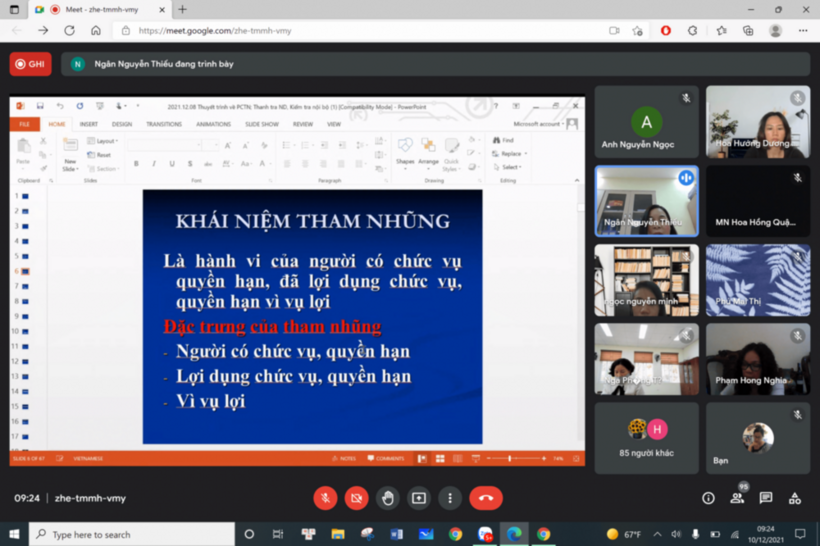Turn on camera in Meet controls
The image size is (820, 546).
click(357, 498)
